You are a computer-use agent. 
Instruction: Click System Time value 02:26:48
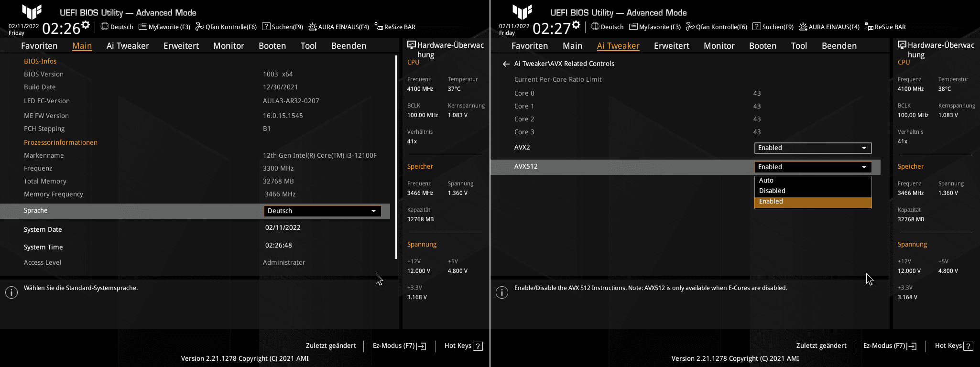279,245
